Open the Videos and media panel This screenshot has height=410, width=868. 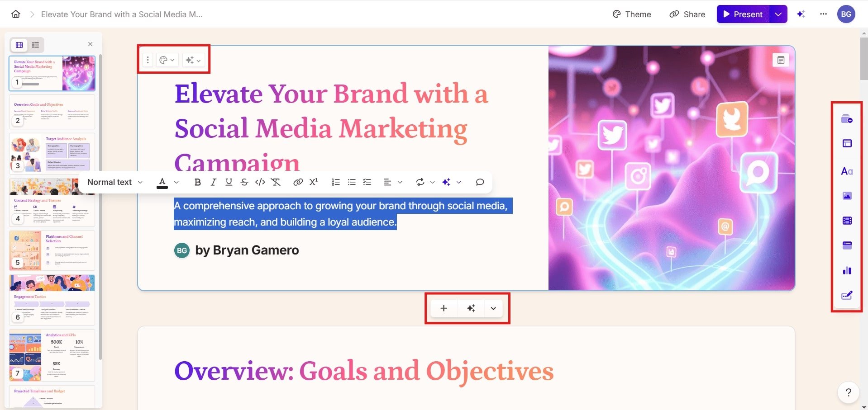(847, 221)
